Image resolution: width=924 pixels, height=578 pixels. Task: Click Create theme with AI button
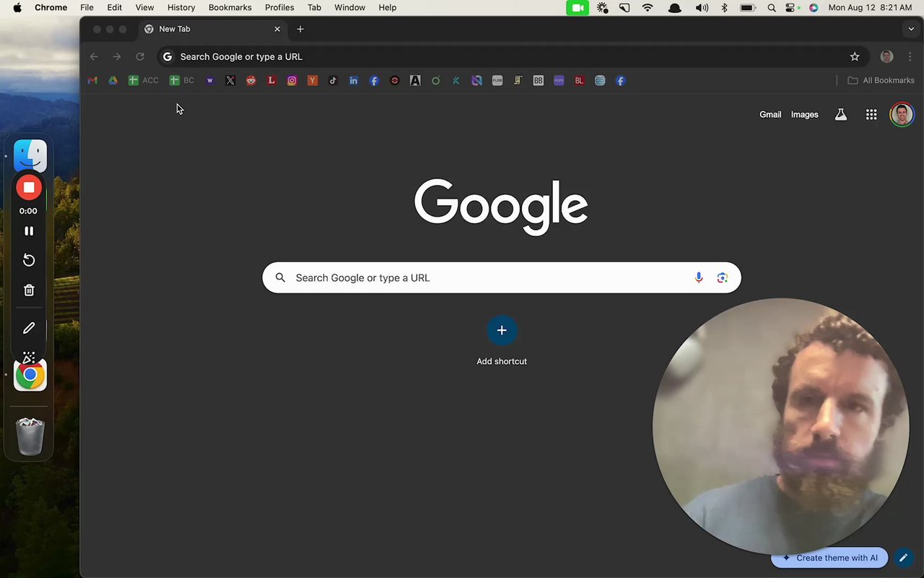[x=829, y=558]
